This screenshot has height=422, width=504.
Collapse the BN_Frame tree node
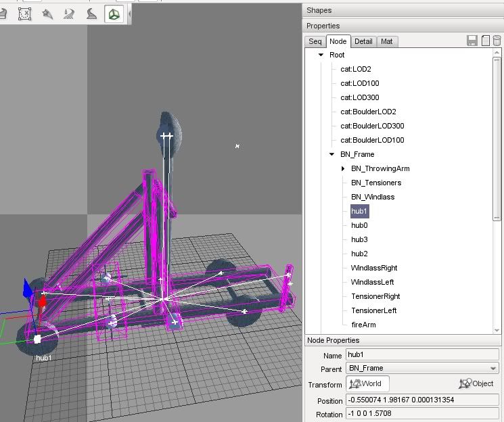(332, 154)
